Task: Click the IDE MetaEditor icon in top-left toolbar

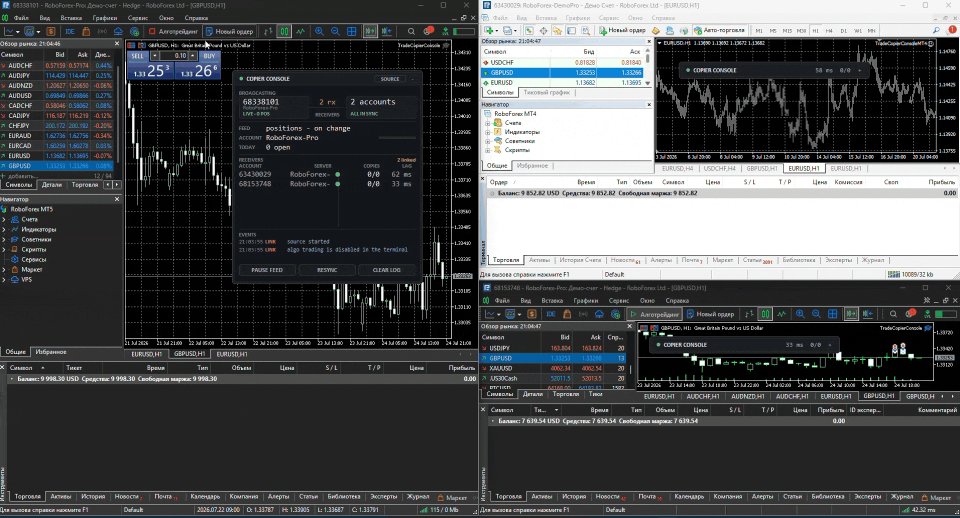Action: point(70,31)
